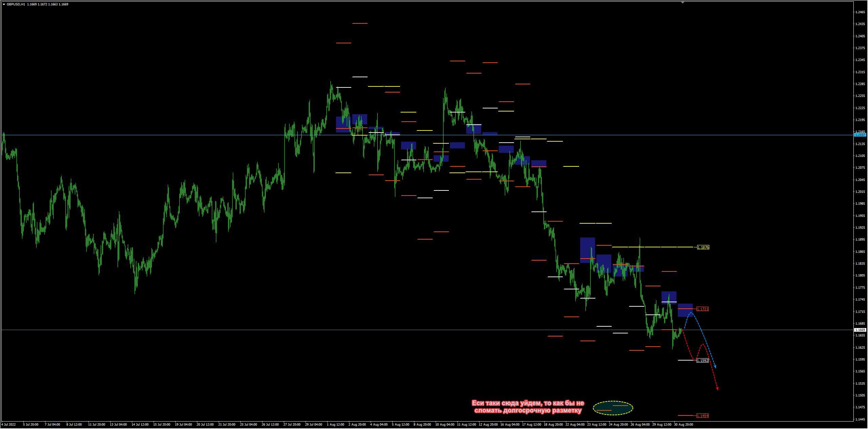Click 1.1505 on the price scale
This screenshot has height=429, width=868.
860,395
